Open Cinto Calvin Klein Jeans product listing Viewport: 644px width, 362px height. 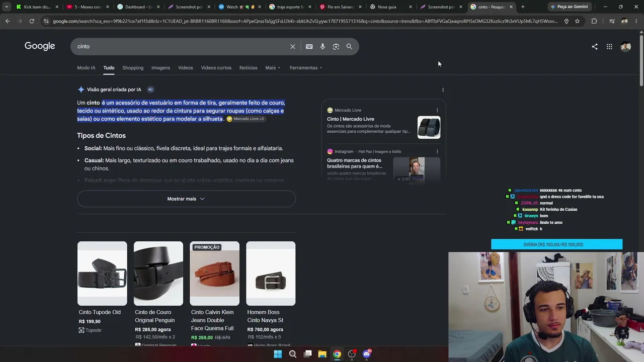(212, 320)
